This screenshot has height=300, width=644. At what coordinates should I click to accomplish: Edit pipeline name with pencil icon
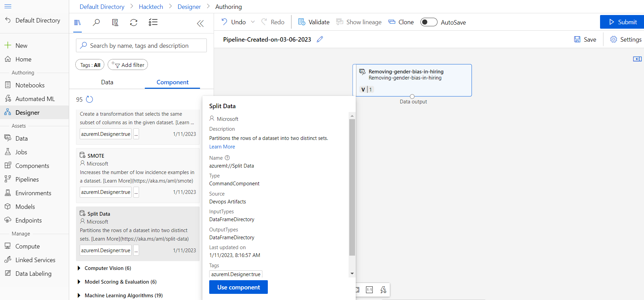(320, 39)
